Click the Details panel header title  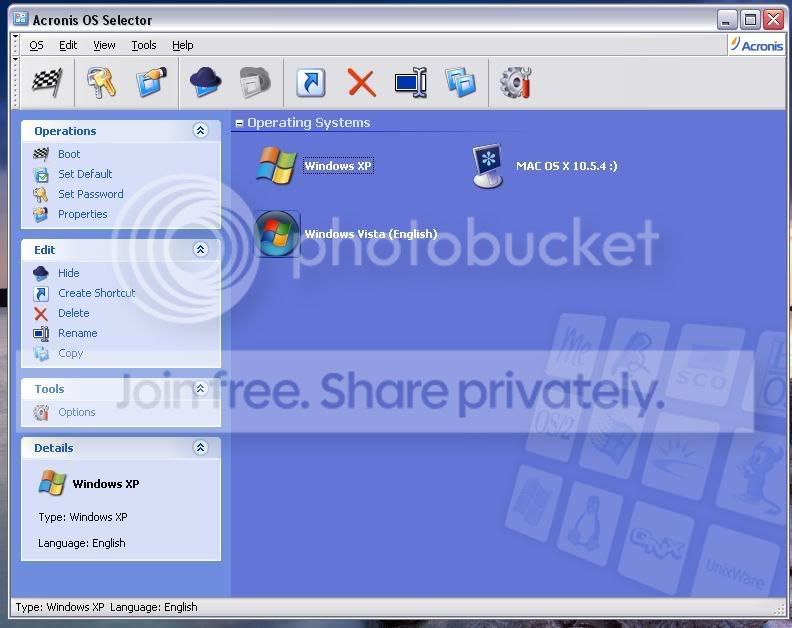(x=54, y=448)
